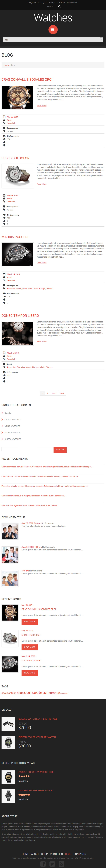
Task: Click comments icon on Donec Tempor Libero post
Action: (x=4, y=372)
